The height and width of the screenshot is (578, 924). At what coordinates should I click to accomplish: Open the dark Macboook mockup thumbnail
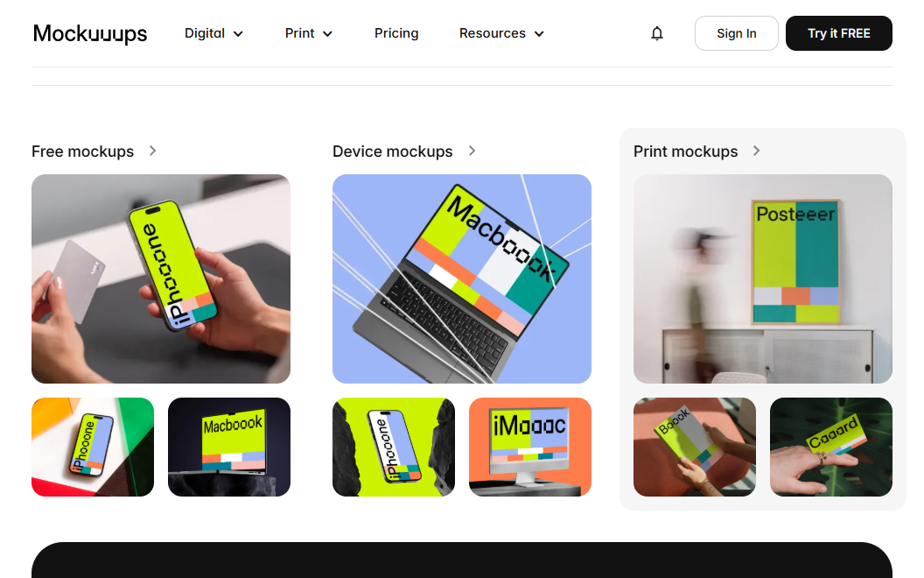tap(229, 447)
